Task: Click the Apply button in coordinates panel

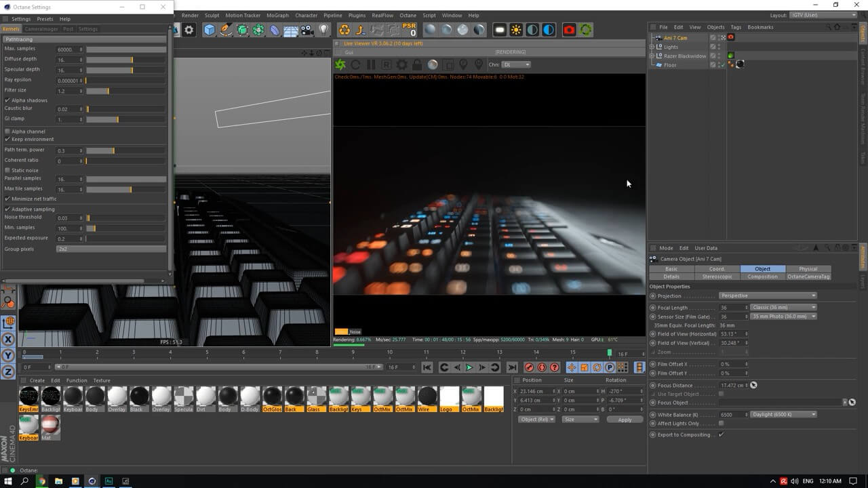Action: [x=624, y=420]
